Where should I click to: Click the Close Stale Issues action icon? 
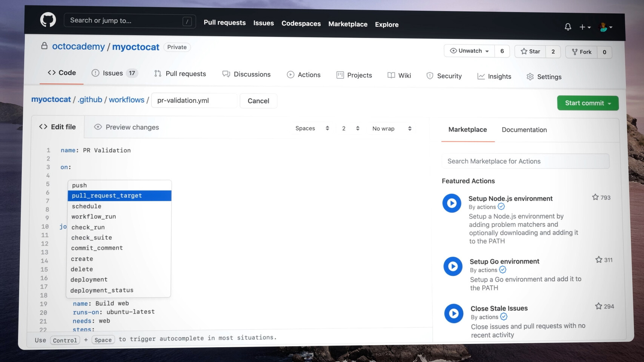[453, 313]
